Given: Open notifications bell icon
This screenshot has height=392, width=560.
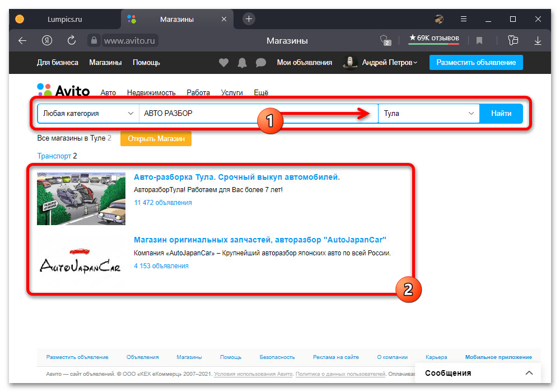Looking at the screenshot, I should 242,63.
